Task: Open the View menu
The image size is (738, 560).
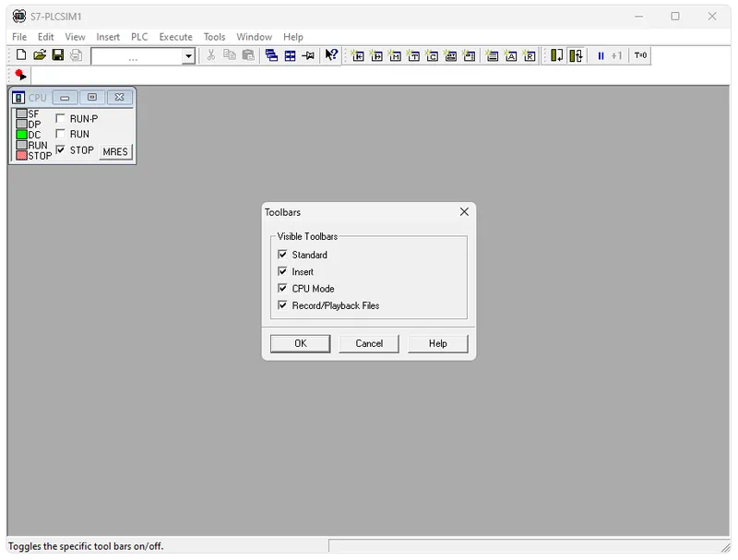Action: pyautogui.click(x=75, y=37)
